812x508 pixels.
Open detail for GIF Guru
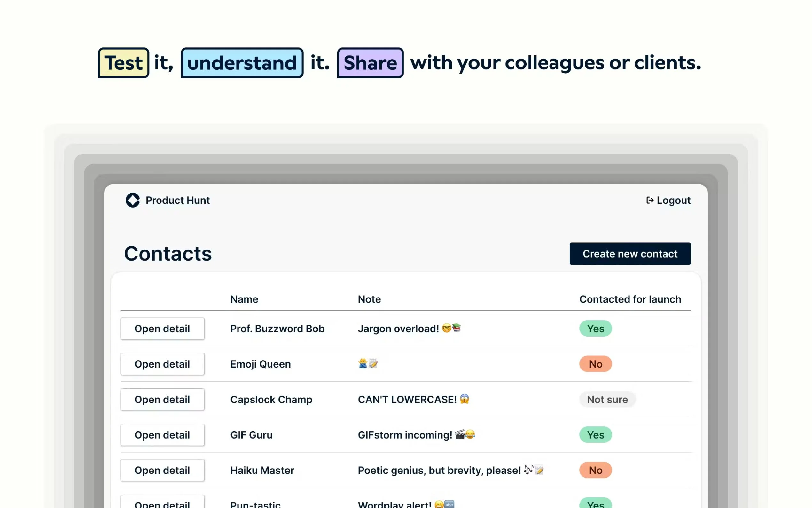pos(162,435)
